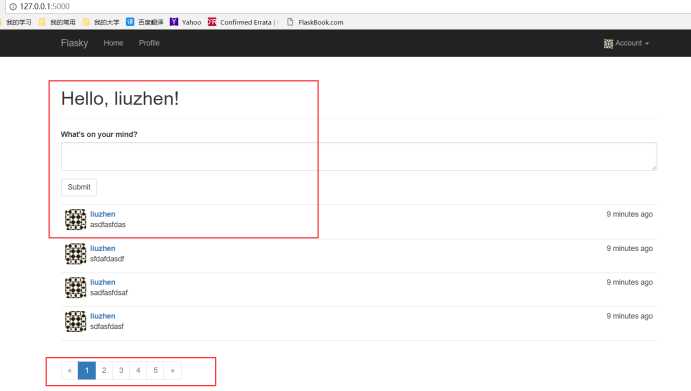Open avatar of post "sdfasfdasf"
The image size is (691, 391).
(75, 321)
